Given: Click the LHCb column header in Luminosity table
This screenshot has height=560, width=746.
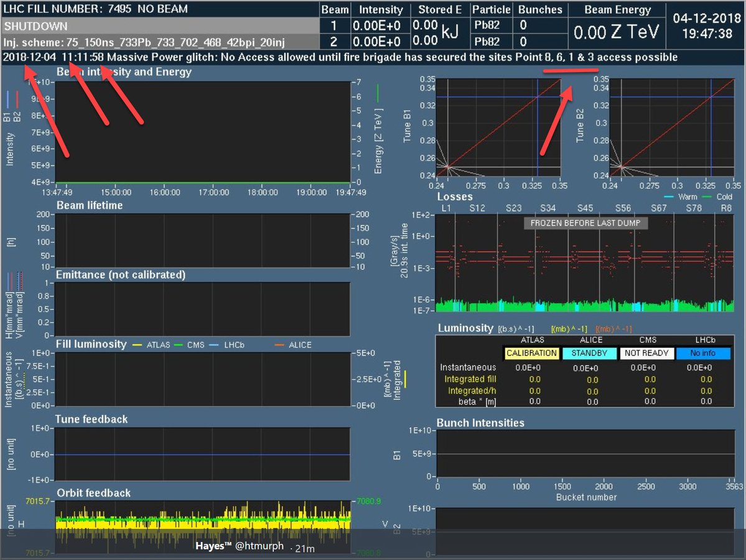Looking at the screenshot, I should point(705,340).
